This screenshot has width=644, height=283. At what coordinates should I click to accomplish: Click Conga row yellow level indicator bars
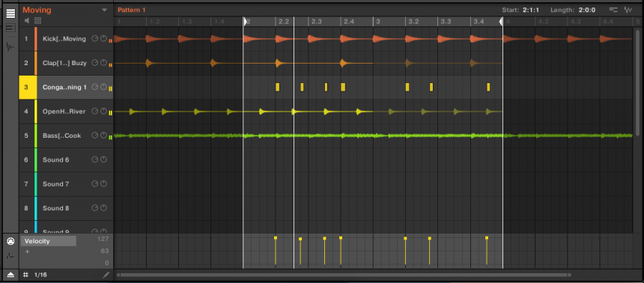tap(111, 89)
